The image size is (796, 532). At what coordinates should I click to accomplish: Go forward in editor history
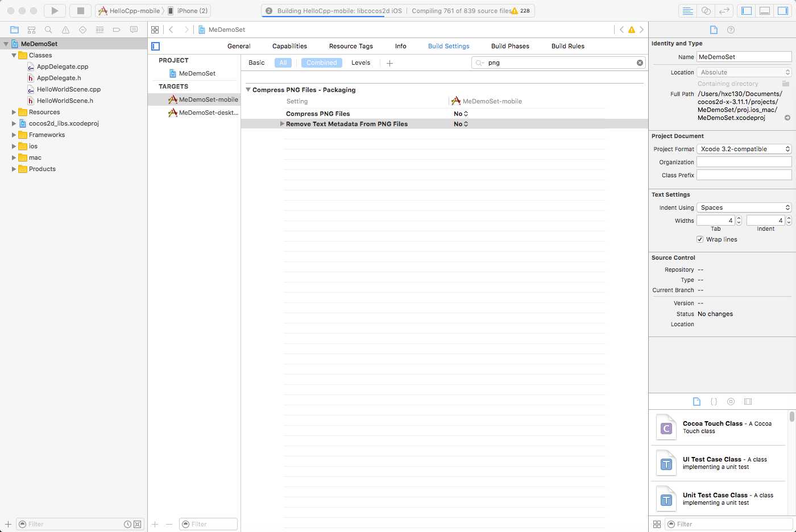point(186,30)
